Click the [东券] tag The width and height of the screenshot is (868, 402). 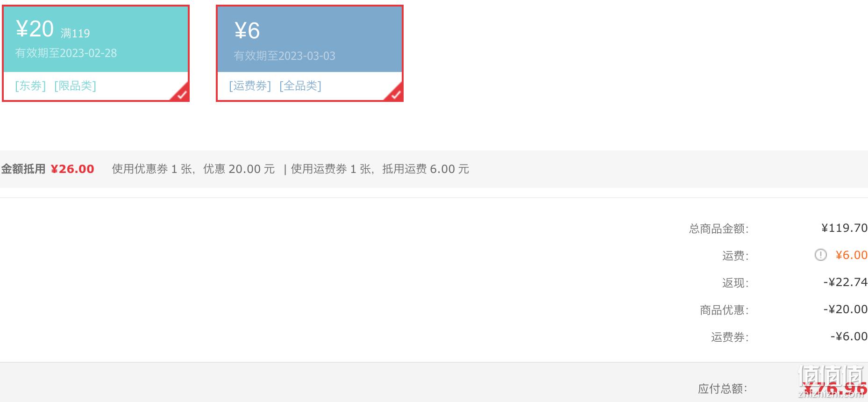(x=30, y=86)
